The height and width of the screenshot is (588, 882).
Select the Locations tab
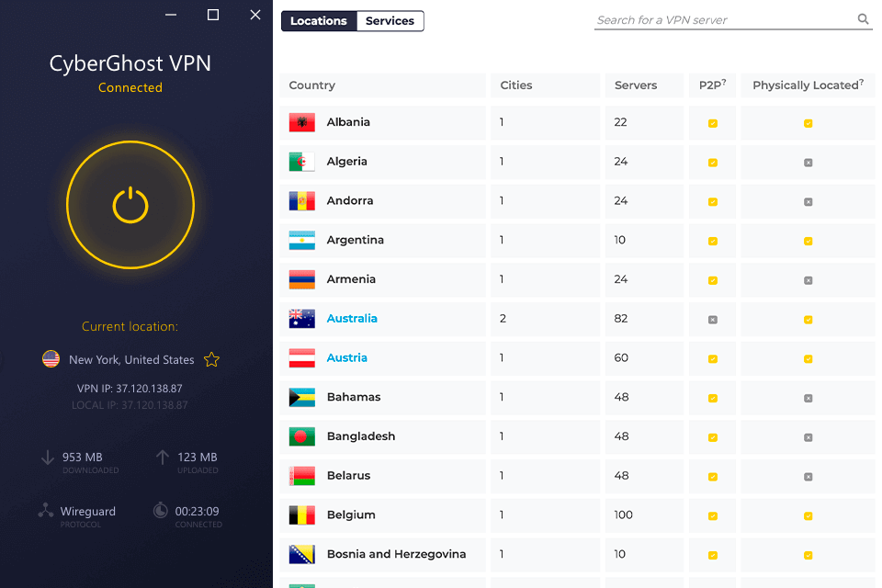click(319, 21)
